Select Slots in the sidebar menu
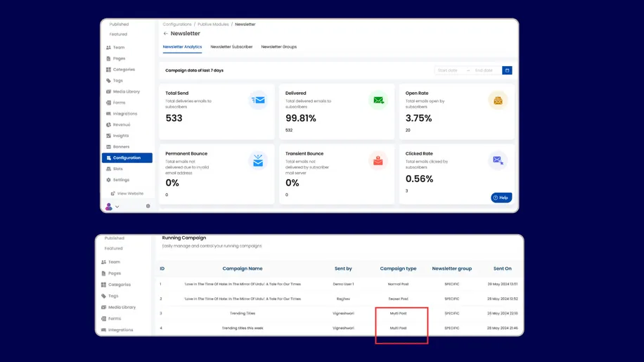The width and height of the screenshot is (644, 362). 117,169
